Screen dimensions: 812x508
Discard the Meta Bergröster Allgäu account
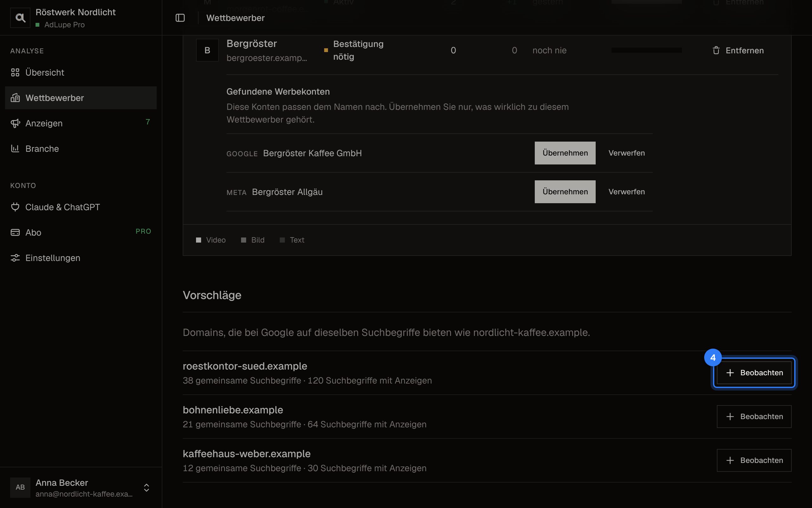click(626, 192)
